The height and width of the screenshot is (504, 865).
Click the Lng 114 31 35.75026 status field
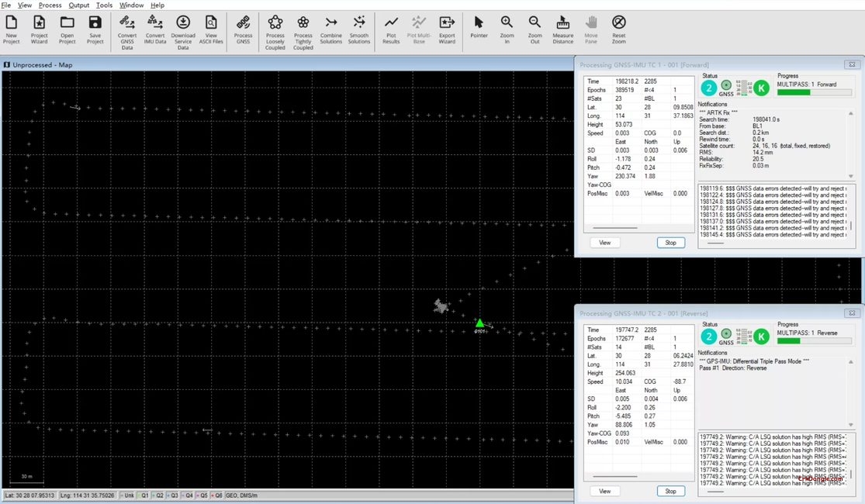tap(87, 495)
